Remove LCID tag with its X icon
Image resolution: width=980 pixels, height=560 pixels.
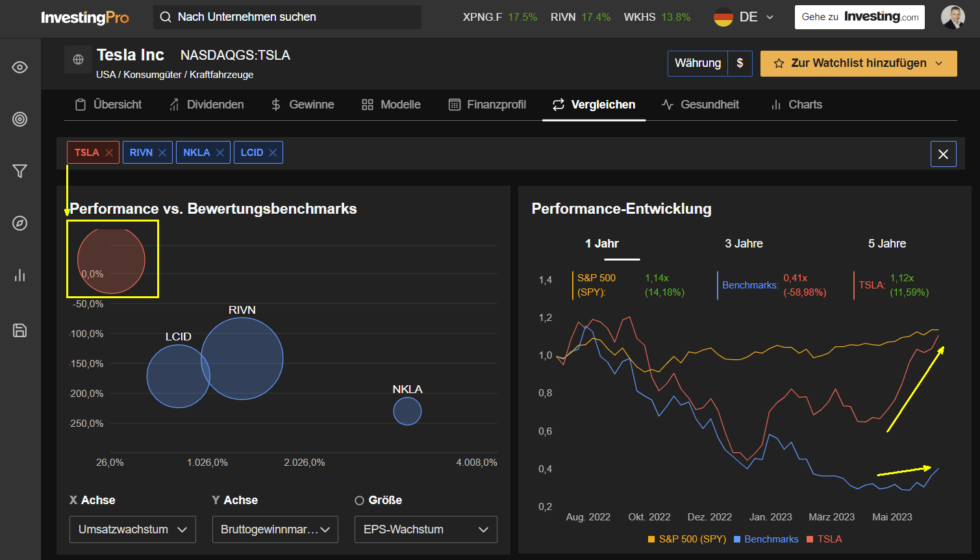[x=273, y=153]
